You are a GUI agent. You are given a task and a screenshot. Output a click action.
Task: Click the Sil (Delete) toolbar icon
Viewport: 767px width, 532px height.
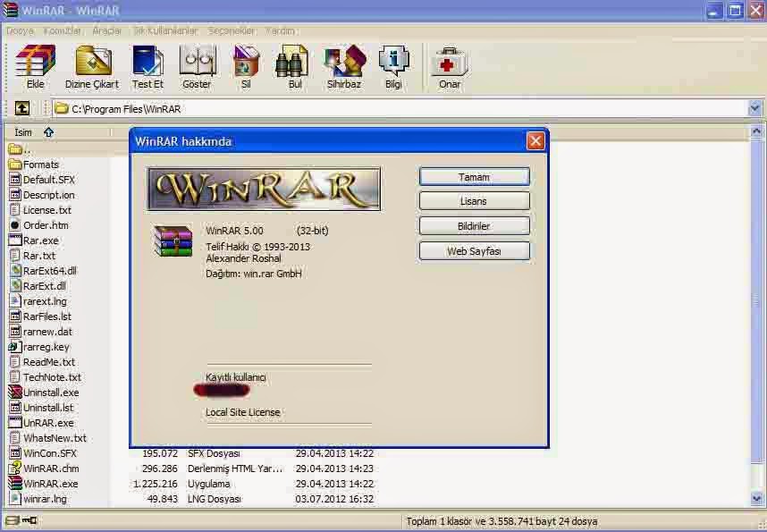click(246, 67)
